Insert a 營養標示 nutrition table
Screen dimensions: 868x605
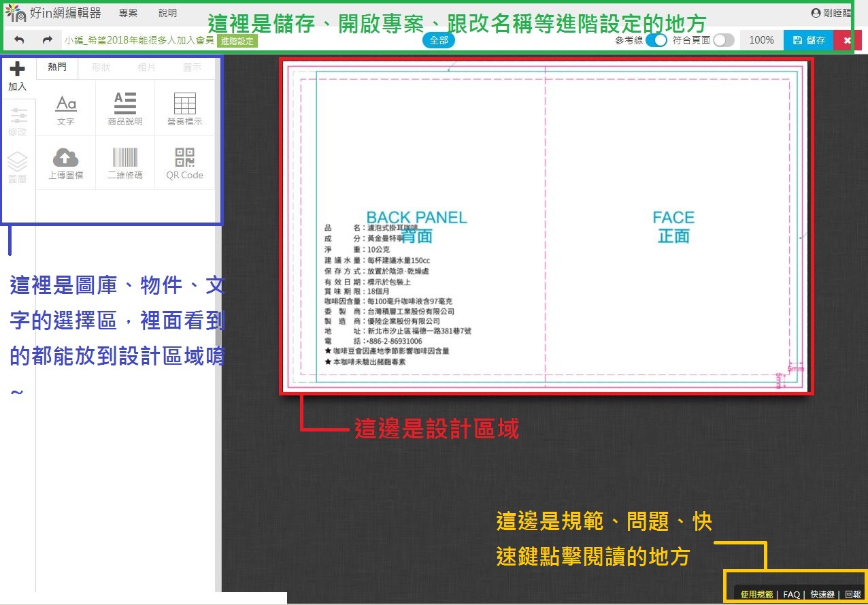(184, 110)
